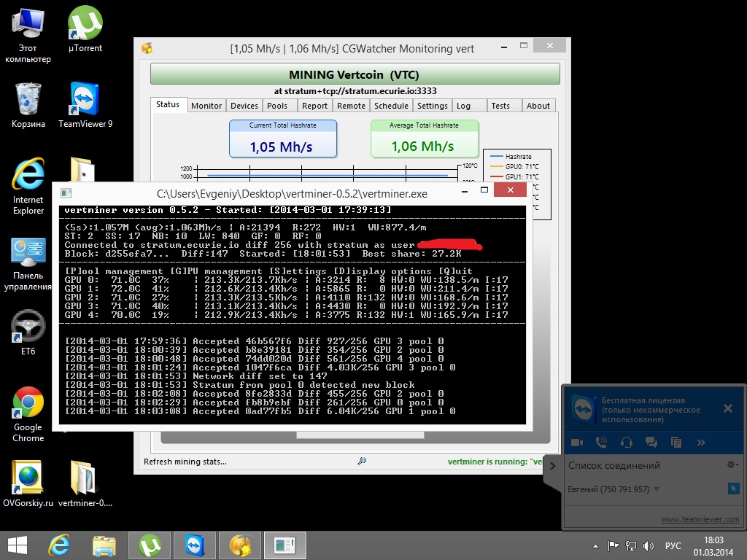Switch the РУС input language indicator
This screenshot has width=747, height=560.
click(x=673, y=545)
